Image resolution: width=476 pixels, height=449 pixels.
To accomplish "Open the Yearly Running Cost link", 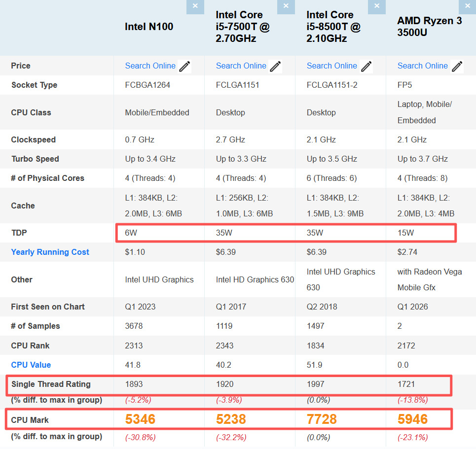I will click(50, 252).
